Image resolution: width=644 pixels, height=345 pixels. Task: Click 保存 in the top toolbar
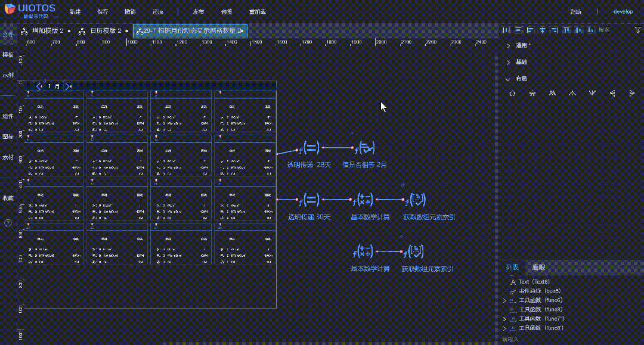click(x=103, y=12)
